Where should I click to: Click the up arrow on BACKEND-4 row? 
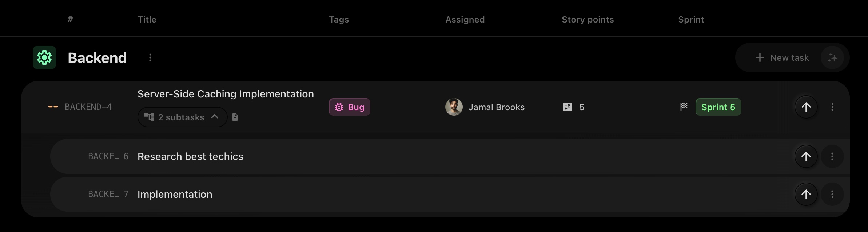point(806,107)
